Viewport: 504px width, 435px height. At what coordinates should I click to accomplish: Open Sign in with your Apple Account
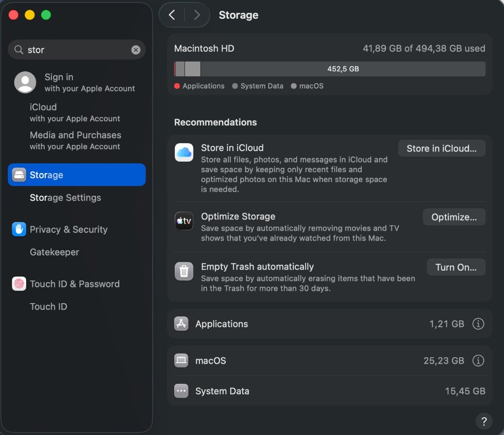click(77, 83)
